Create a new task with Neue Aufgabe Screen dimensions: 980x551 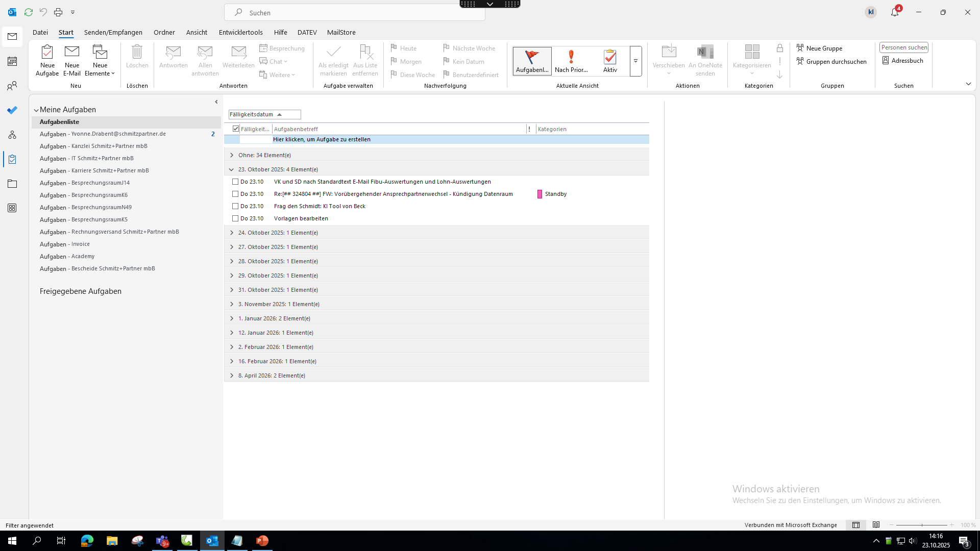pos(47,60)
